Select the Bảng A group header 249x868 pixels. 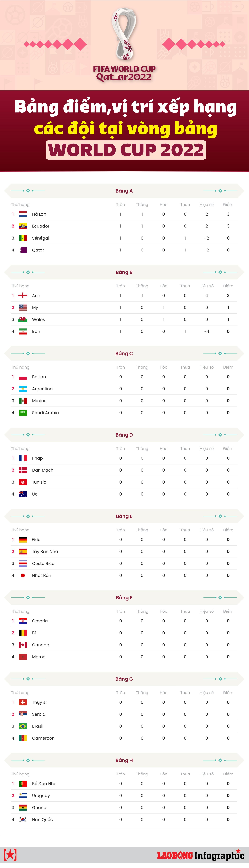pyautogui.click(x=124, y=191)
